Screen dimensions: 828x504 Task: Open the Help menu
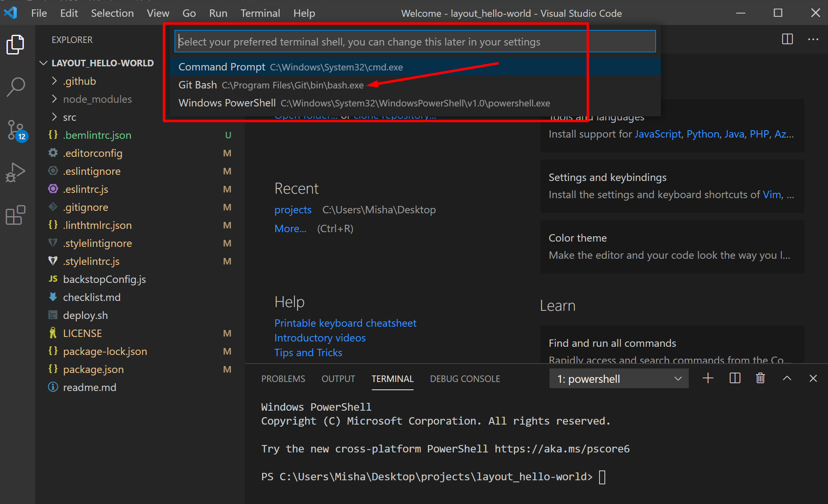point(304,13)
